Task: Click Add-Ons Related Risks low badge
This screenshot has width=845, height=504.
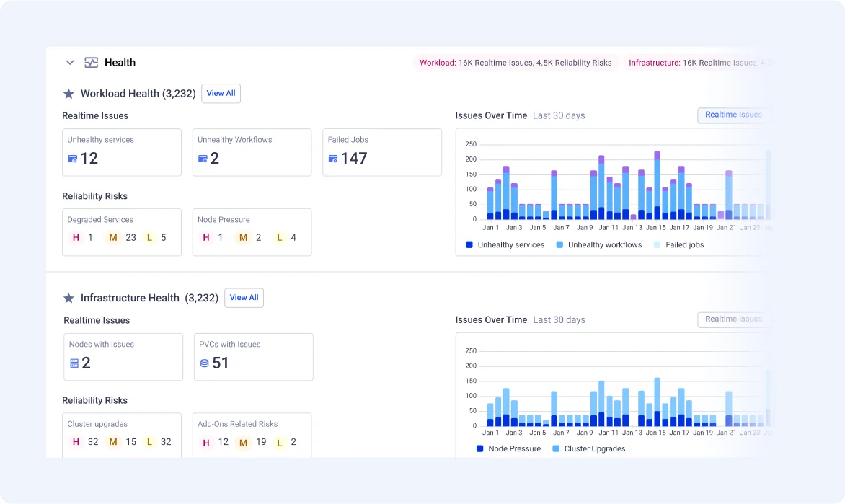Action: click(279, 443)
